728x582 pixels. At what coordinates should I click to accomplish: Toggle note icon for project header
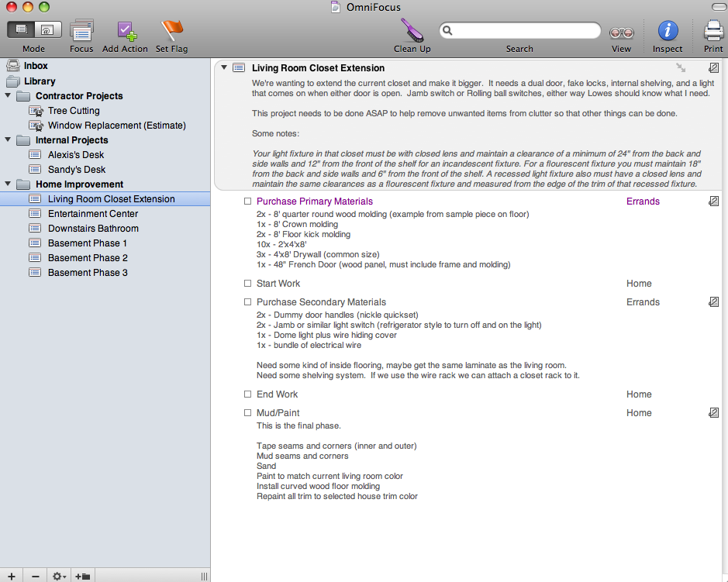click(713, 67)
